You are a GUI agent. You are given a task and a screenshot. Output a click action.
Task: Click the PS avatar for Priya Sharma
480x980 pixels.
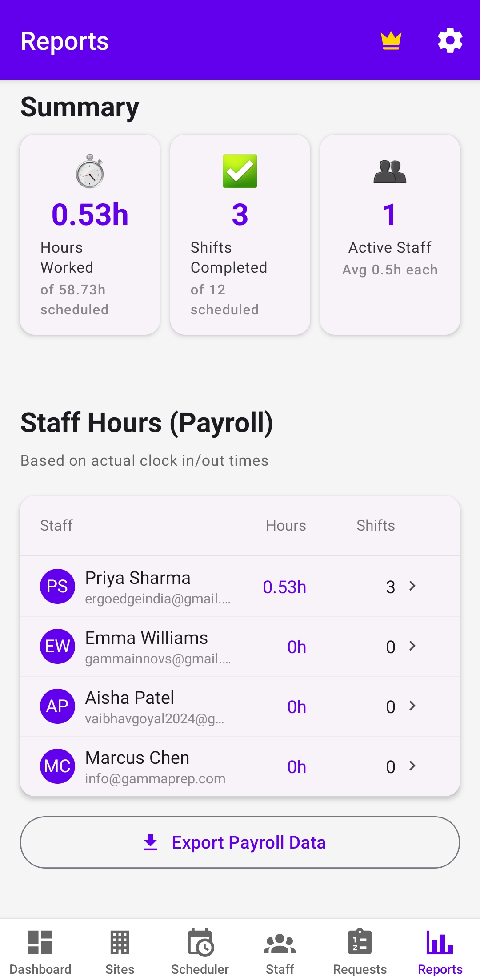[x=57, y=586]
